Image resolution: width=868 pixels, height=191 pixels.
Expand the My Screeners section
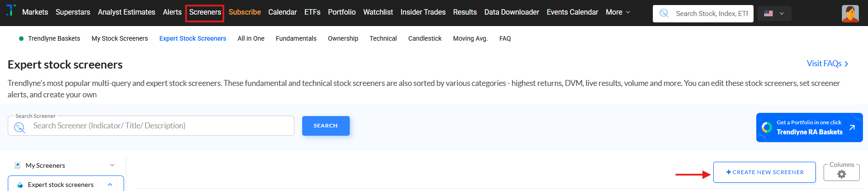tap(112, 165)
